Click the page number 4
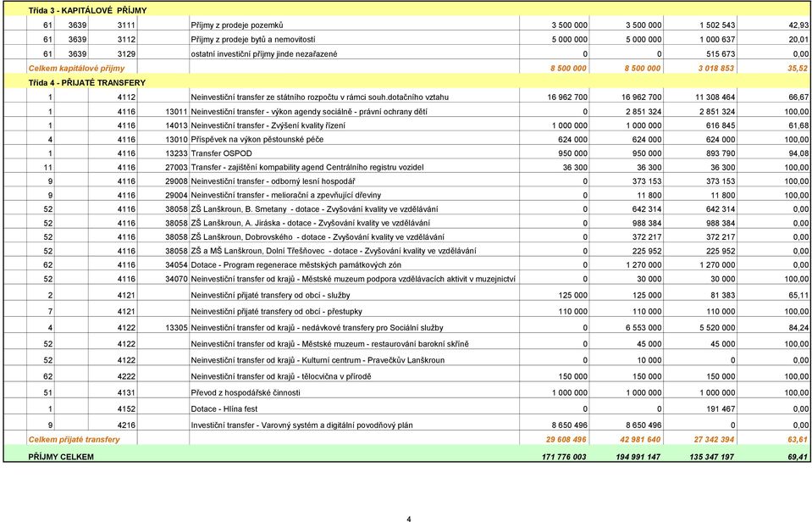 point(409,519)
